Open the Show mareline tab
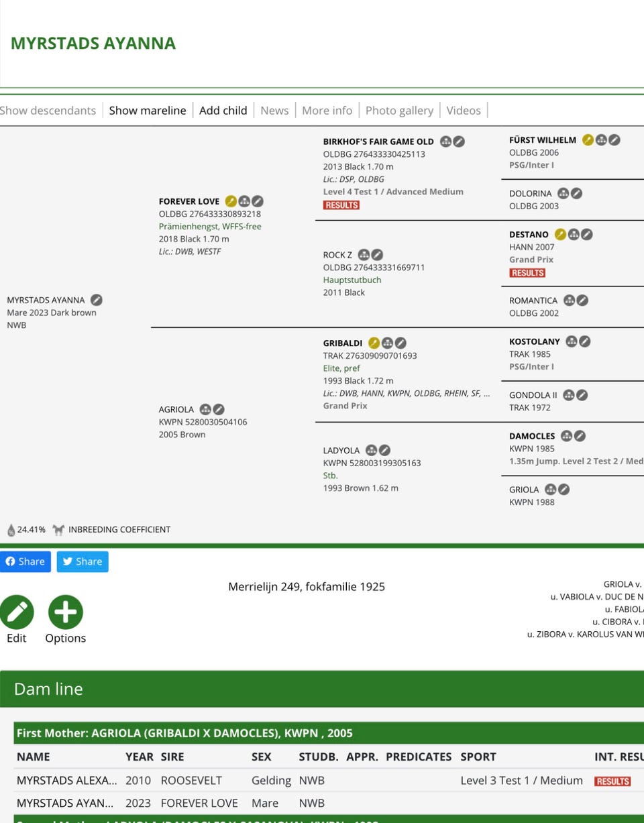644x823 pixels. click(x=148, y=111)
